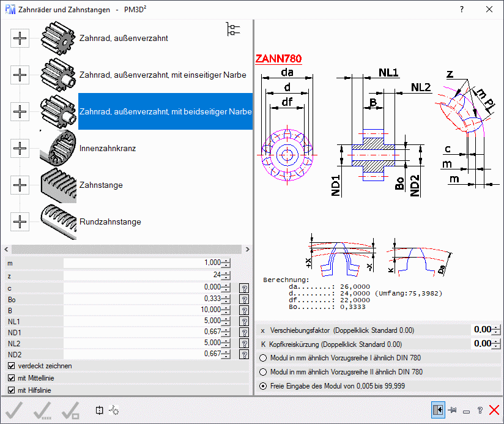This screenshot has width=504, height=424.
Task: Expand the 'Zahnrad, außenverzahnt' plus button
Action: coord(20,38)
